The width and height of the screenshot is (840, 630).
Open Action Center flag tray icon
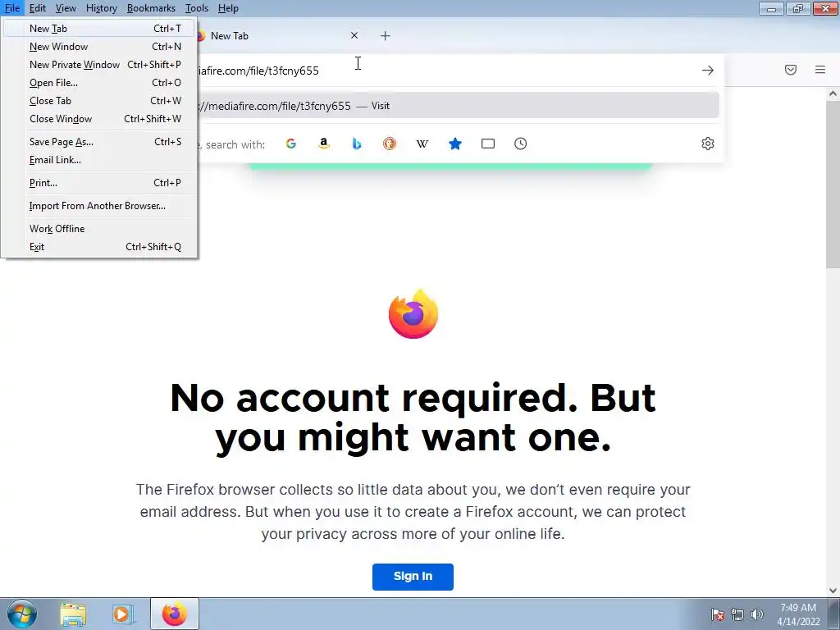click(x=718, y=614)
